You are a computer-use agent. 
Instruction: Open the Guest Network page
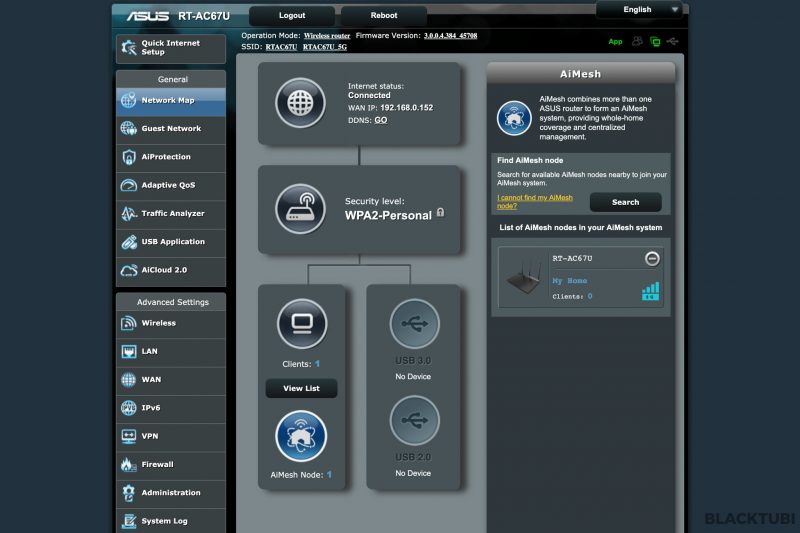click(x=170, y=129)
